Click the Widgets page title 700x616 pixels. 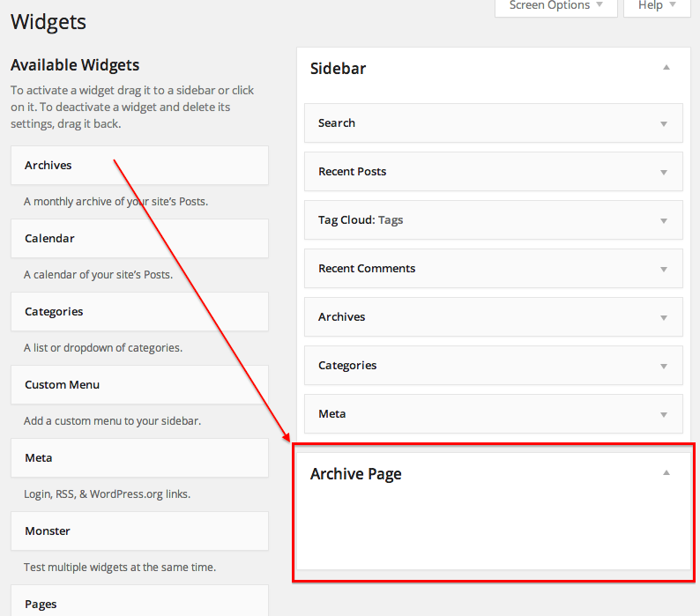coord(48,22)
